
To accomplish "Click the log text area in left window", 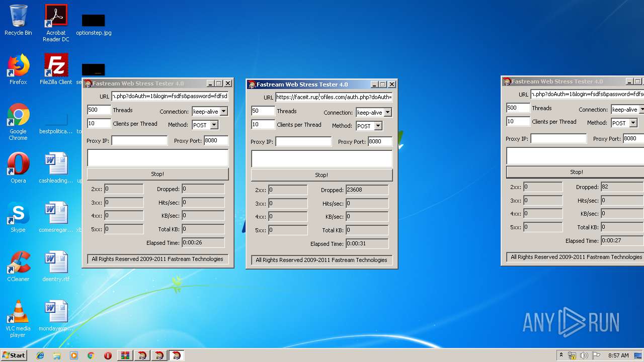I will (x=157, y=158).
